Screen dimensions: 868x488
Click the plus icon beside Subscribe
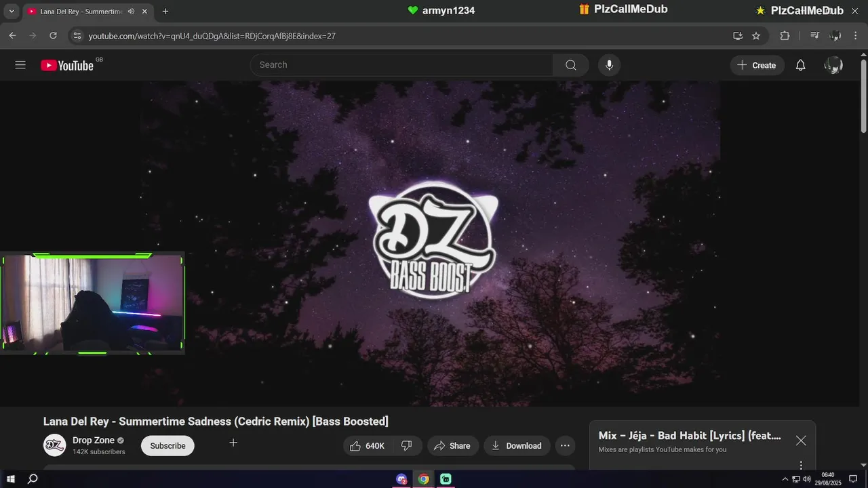pos(233,443)
